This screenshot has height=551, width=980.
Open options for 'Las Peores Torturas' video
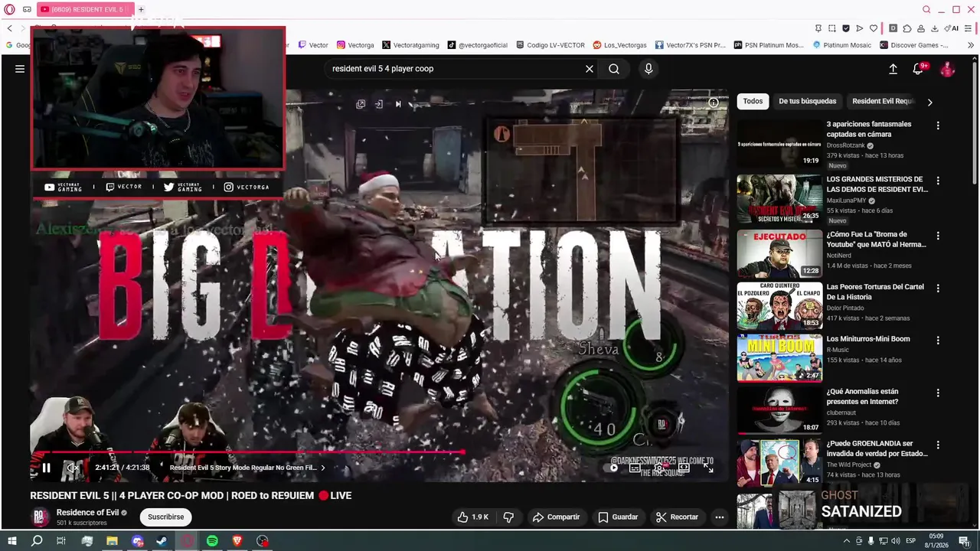click(938, 289)
